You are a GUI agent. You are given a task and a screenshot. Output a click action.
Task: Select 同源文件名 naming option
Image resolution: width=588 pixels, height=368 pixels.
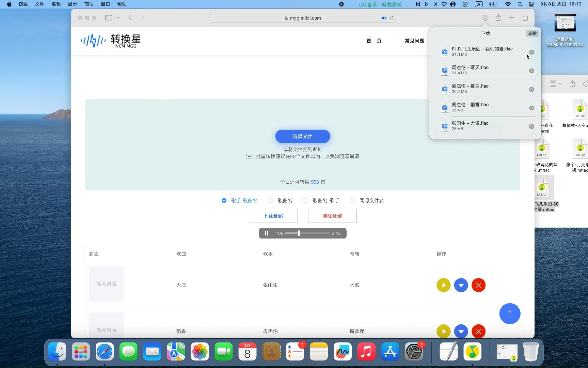[x=367, y=201]
